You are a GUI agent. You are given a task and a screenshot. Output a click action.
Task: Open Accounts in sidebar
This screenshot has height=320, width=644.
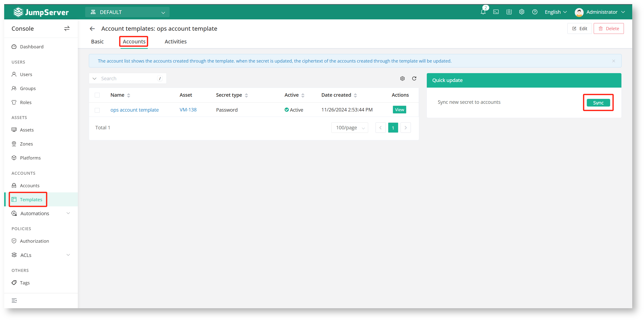coord(41,186)
